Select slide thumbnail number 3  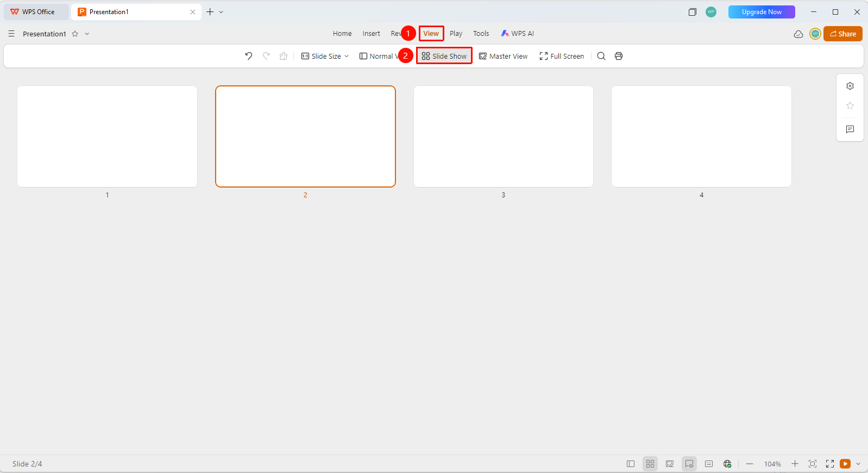click(x=504, y=136)
